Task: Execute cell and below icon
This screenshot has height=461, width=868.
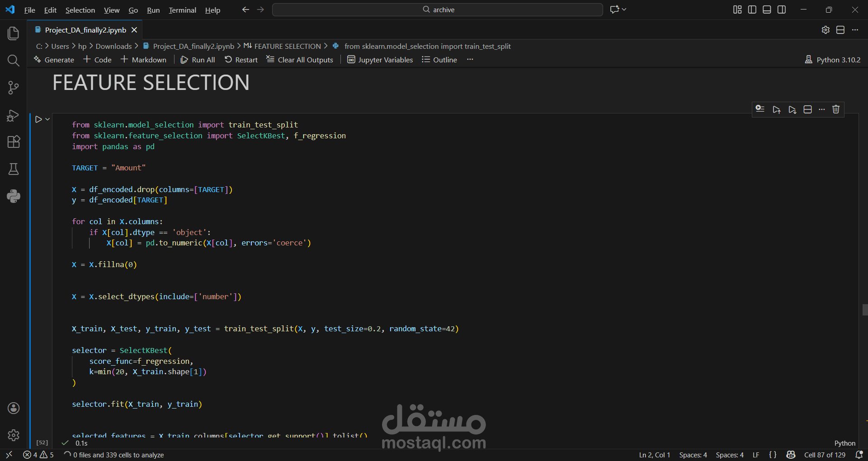Action: click(792, 109)
